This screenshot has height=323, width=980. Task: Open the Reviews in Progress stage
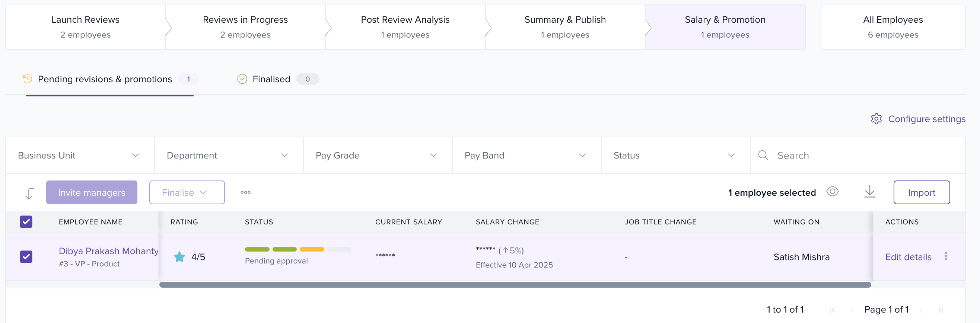click(x=245, y=26)
